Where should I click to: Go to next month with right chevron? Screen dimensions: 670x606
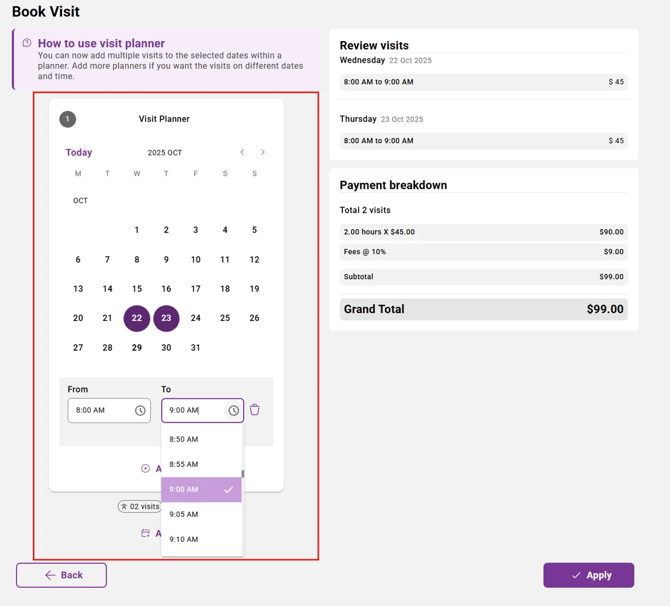263,153
